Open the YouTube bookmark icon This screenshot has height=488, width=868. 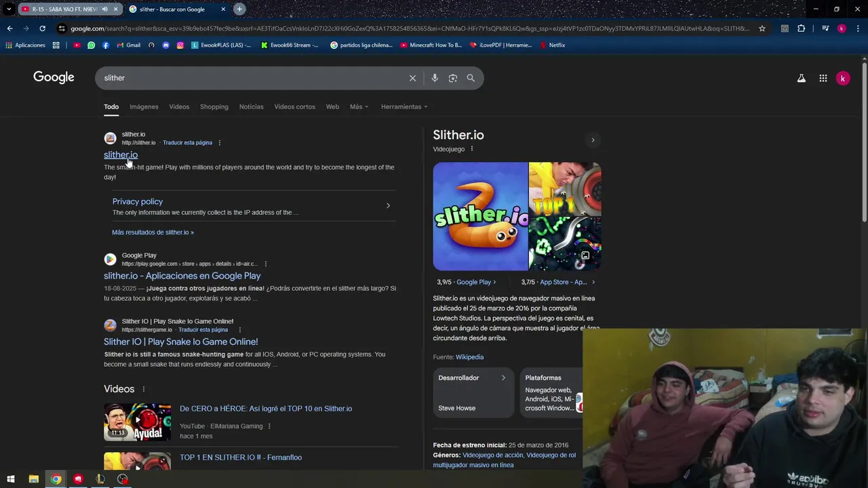tap(77, 45)
